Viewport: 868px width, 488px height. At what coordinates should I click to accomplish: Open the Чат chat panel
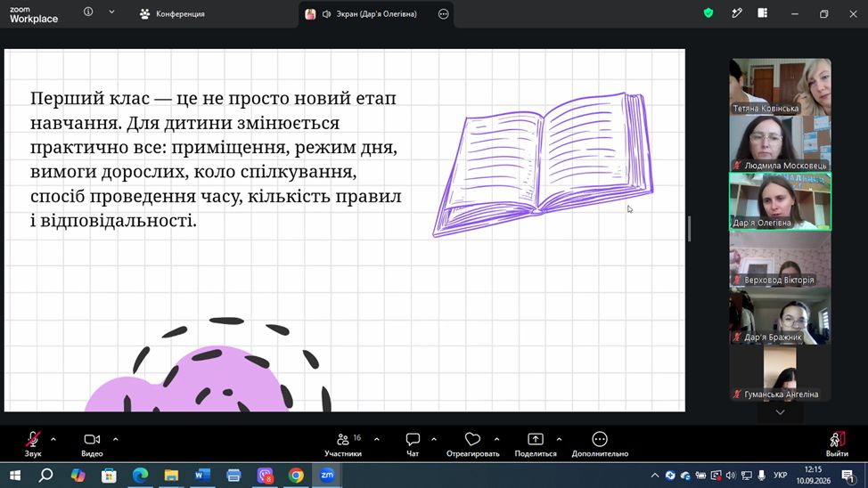point(413,444)
